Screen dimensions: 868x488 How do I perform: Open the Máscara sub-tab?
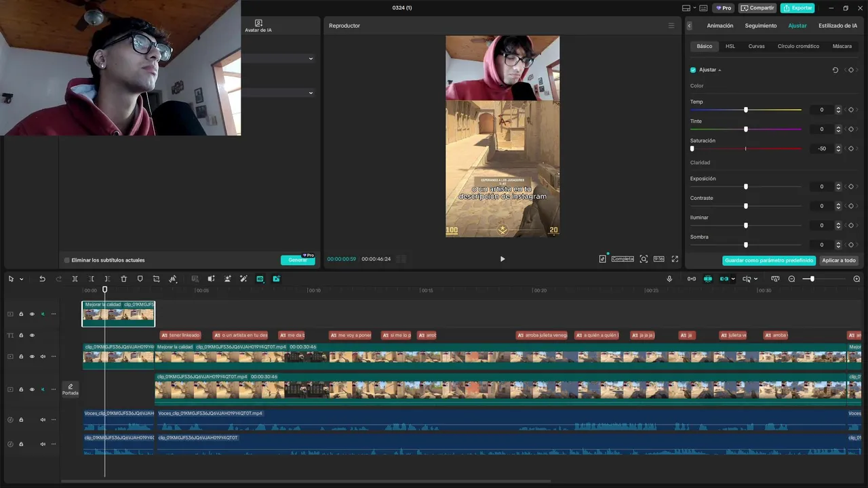842,46
